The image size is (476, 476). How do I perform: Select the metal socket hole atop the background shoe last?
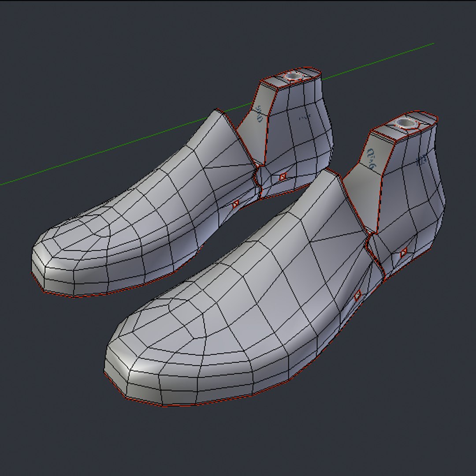292,76
